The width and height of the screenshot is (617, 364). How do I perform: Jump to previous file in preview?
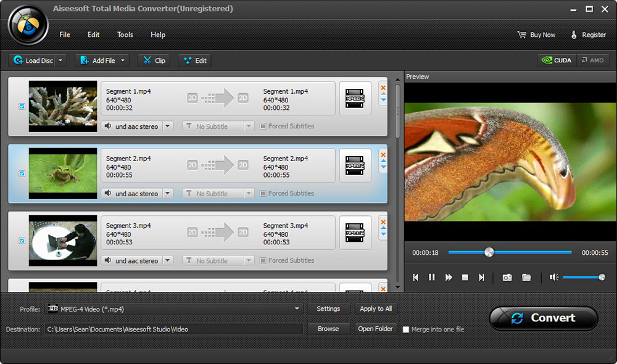(x=416, y=278)
